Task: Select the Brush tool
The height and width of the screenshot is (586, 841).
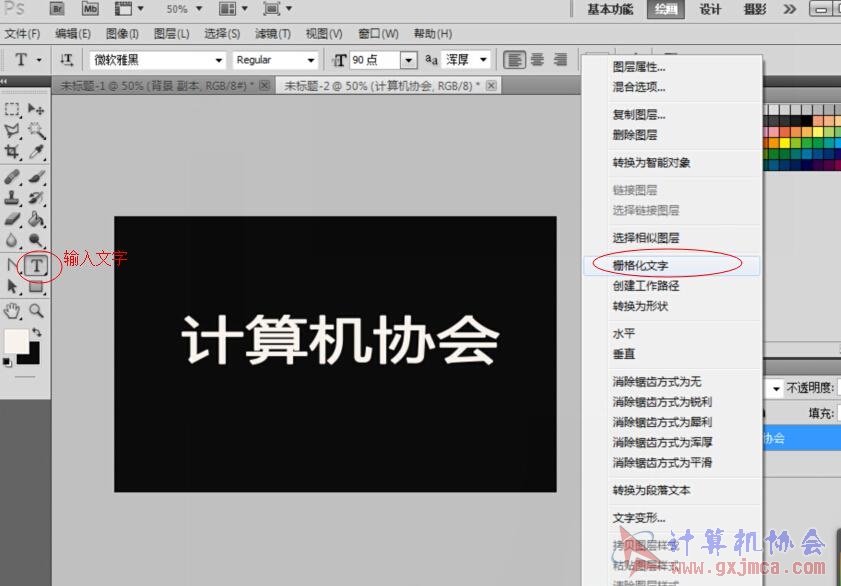Action: (36, 176)
